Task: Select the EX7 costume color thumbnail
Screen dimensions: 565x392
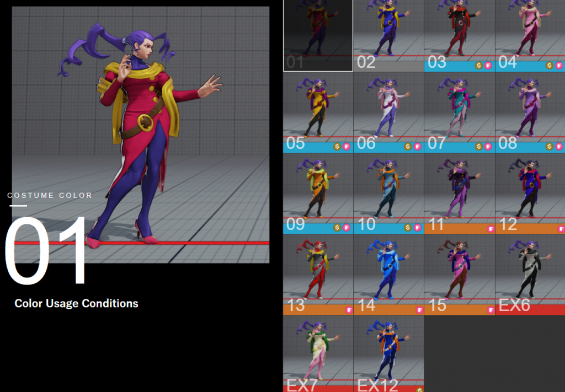Action: (x=318, y=354)
